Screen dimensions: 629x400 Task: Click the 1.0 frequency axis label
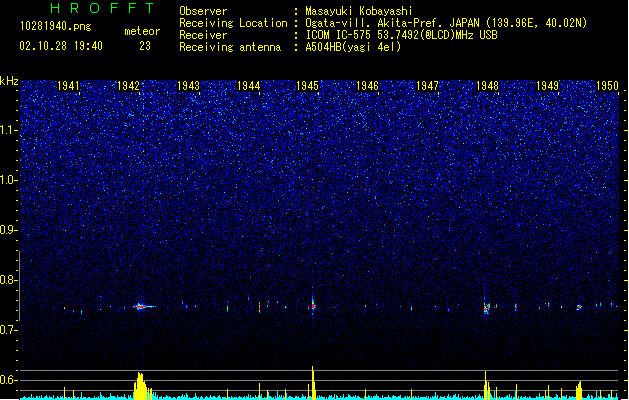click(x=8, y=180)
